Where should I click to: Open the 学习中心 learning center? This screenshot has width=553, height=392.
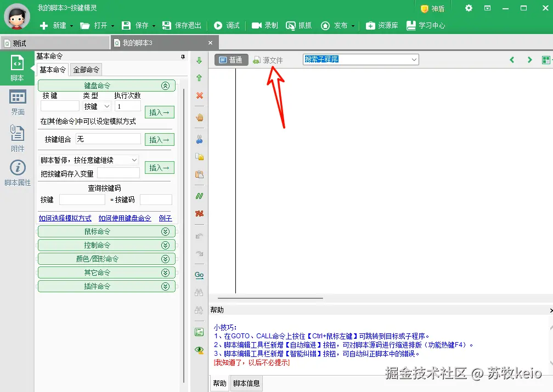(x=426, y=25)
